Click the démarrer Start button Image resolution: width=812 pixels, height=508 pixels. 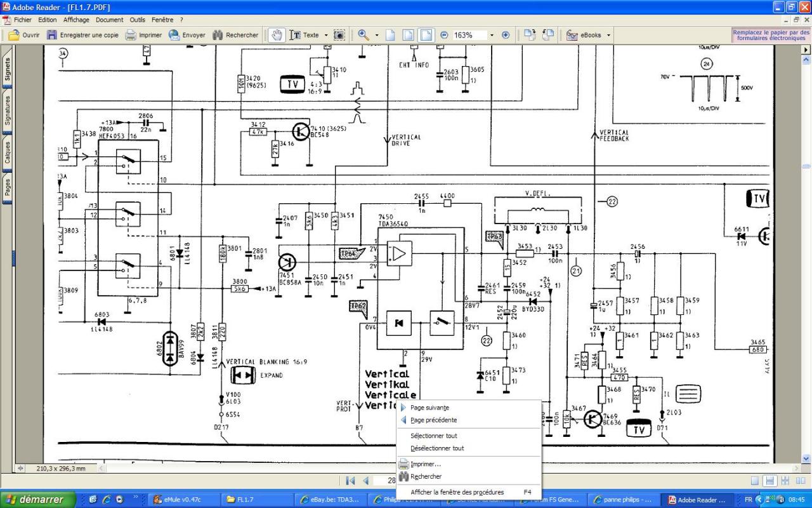click(37, 499)
